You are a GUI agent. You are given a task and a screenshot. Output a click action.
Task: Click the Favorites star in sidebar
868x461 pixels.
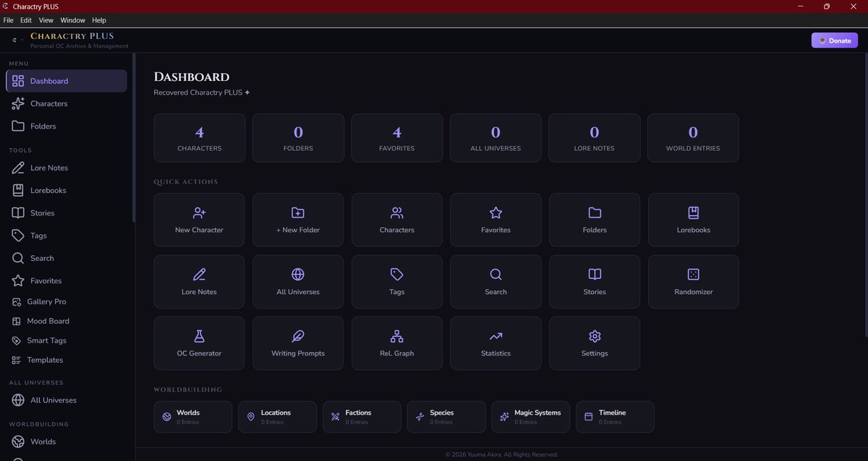18,280
